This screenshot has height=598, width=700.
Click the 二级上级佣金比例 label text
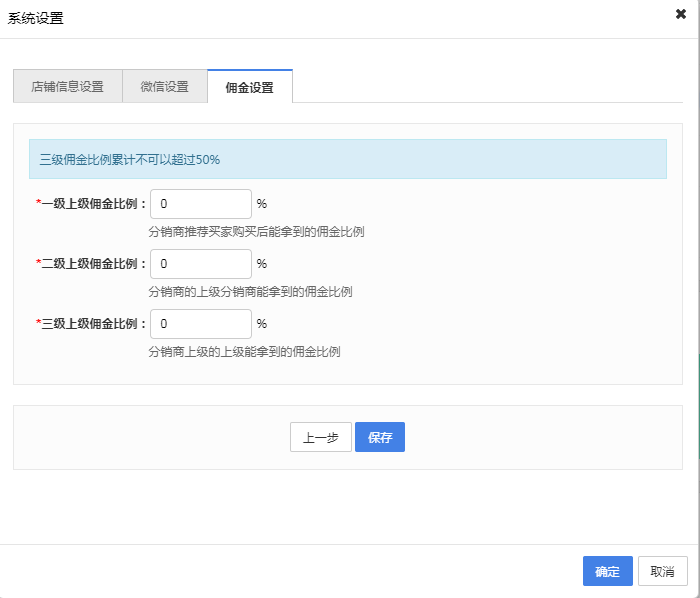[x=93, y=264]
